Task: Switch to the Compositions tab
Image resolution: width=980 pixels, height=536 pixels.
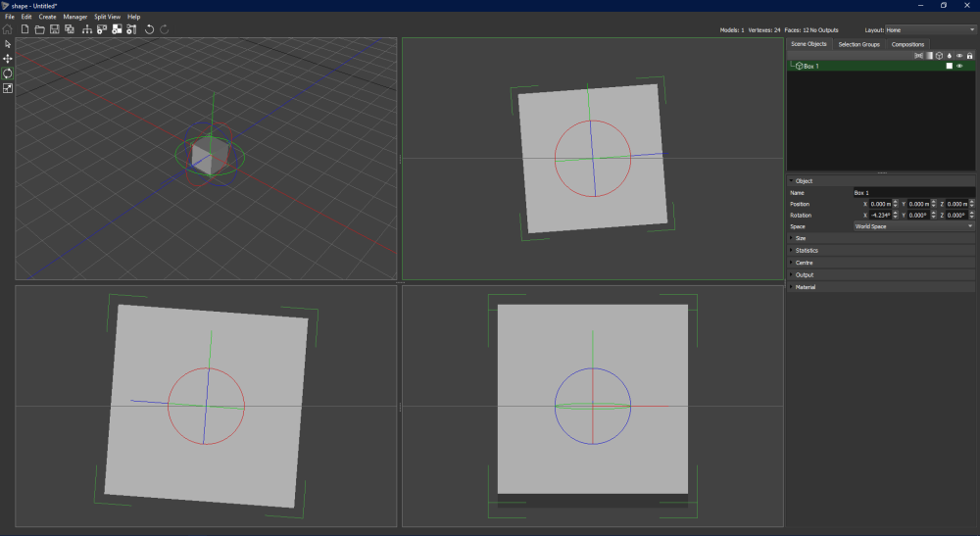Action: coord(907,44)
